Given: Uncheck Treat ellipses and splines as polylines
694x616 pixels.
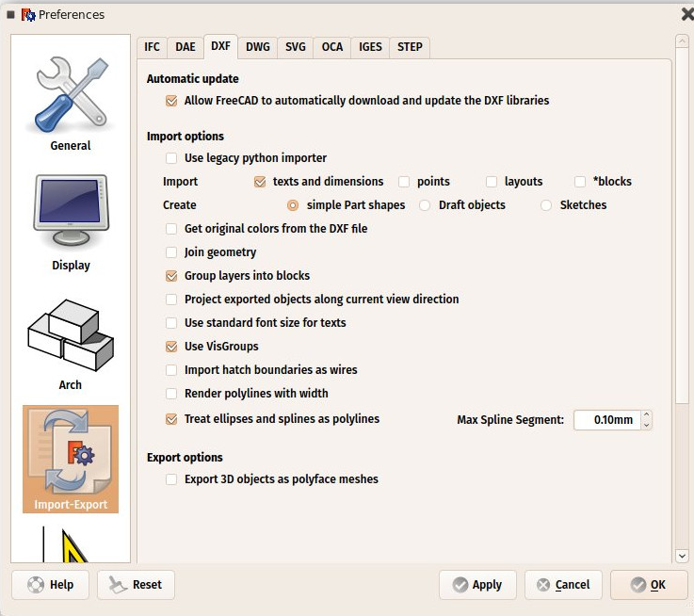Looking at the screenshot, I should point(171,419).
